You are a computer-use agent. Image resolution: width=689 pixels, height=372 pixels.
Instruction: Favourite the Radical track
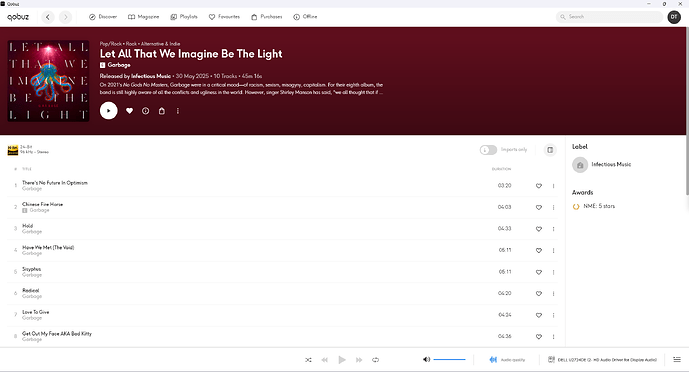[539, 293]
